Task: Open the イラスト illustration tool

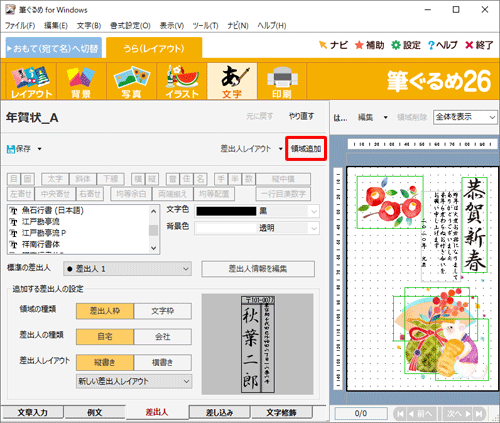Action: click(182, 81)
